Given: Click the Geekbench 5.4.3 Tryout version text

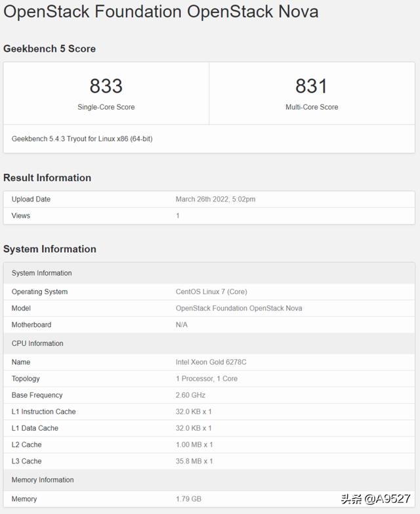Looking at the screenshot, I should (82, 139).
